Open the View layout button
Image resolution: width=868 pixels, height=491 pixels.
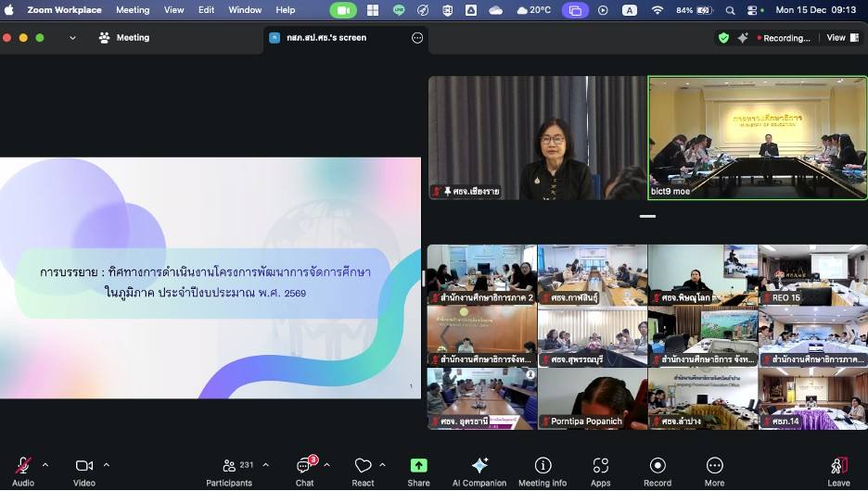pyautogui.click(x=840, y=38)
